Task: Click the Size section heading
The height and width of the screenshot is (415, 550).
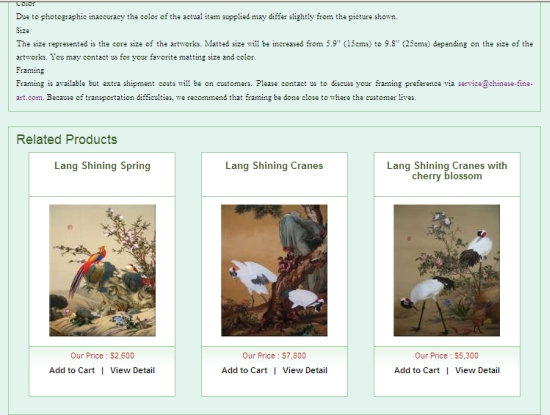Action: pos(23,31)
